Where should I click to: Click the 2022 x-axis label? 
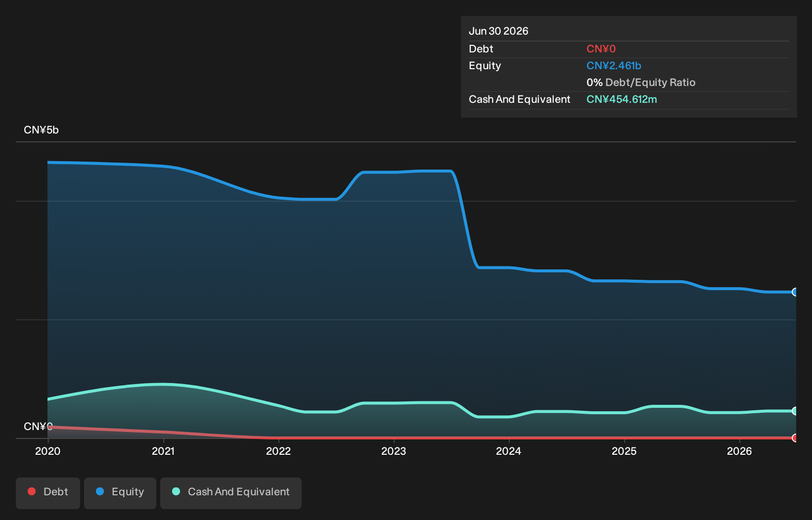click(x=278, y=451)
